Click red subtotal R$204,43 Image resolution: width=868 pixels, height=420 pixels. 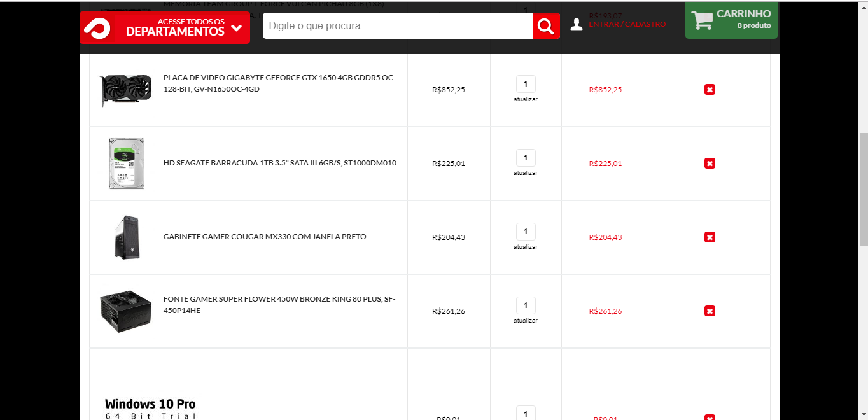tap(605, 237)
